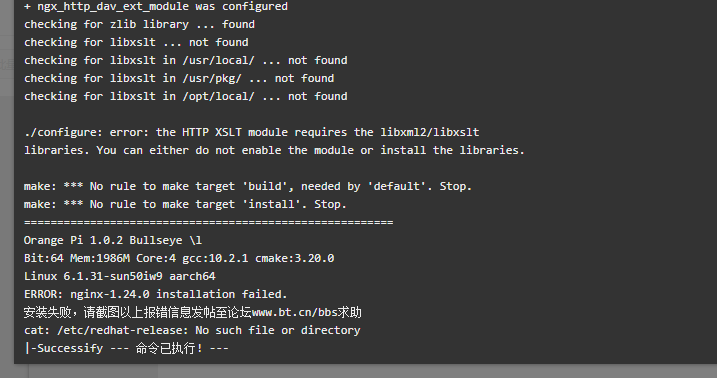
Task: Click the make error about target 'install'
Action: pos(185,204)
